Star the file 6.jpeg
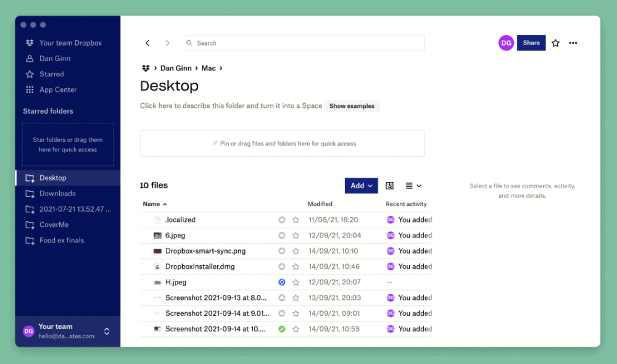This screenshot has height=364, width=617. coord(295,235)
